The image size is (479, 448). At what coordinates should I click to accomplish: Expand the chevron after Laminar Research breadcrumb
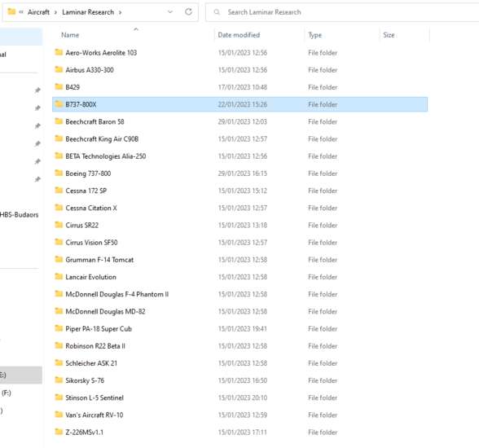(120, 12)
